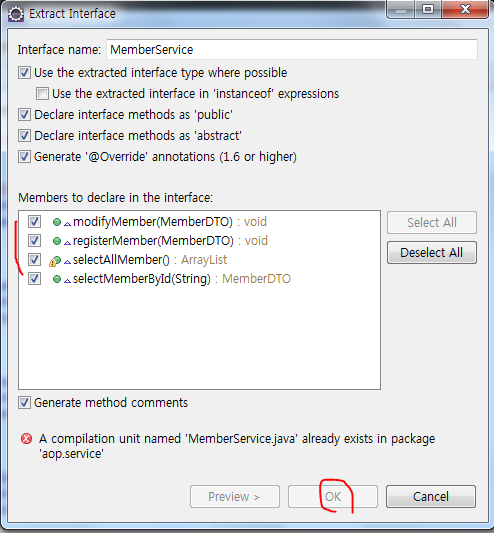Click the green public method icon of modifyMember
The height and width of the screenshot is (533, 494).
coord(57,222)
